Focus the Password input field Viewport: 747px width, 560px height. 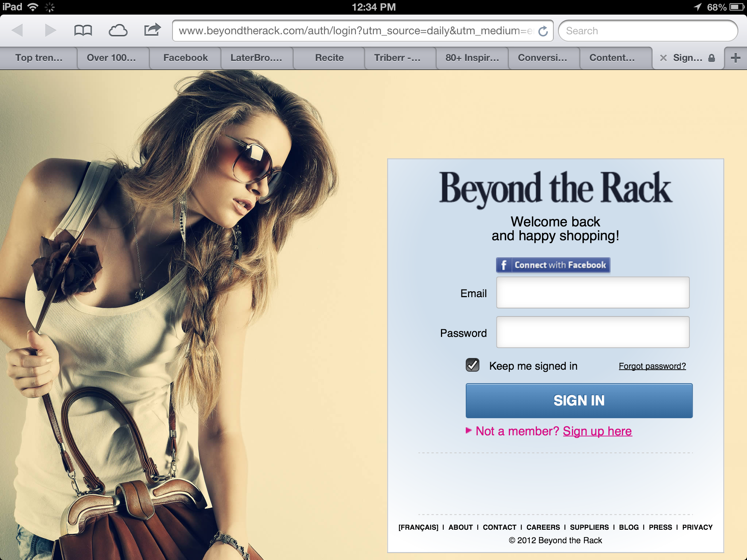click(x=593, y=332)
